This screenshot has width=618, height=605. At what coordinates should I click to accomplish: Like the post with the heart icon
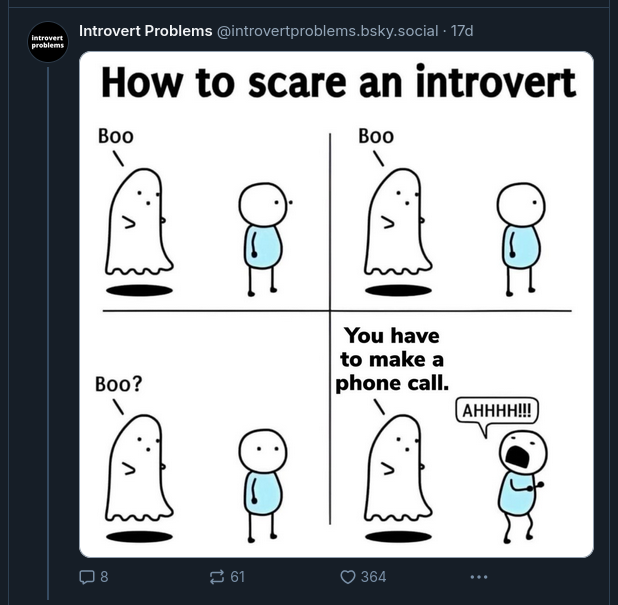(348, 577)
